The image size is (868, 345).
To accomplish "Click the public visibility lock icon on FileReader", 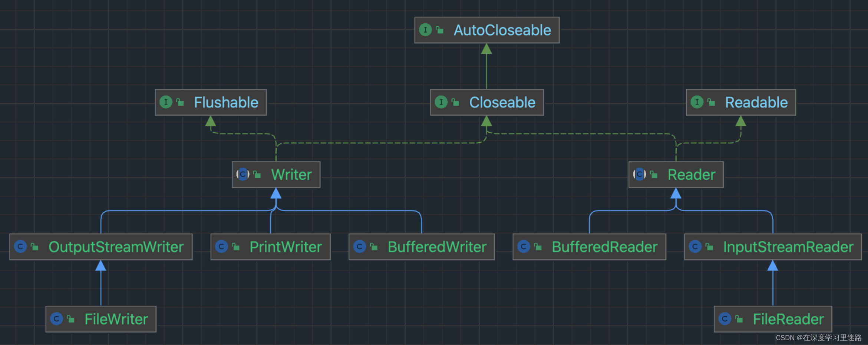I will [739, 319].
